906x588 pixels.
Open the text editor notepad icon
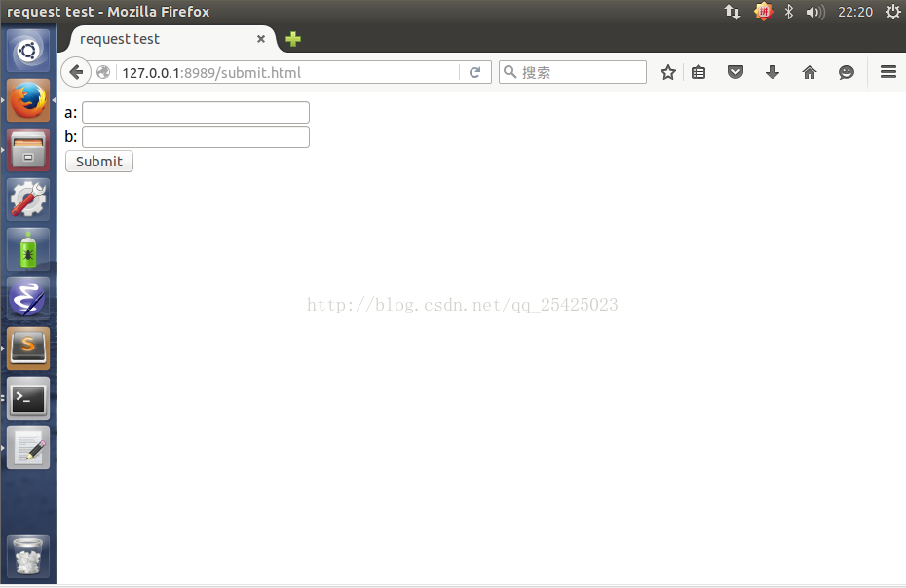coord(28,448)
